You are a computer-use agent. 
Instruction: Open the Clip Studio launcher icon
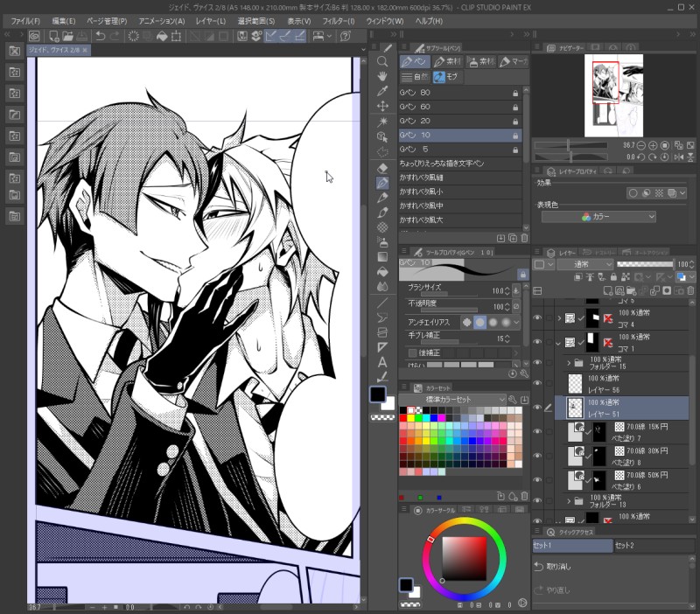point(34,36)
